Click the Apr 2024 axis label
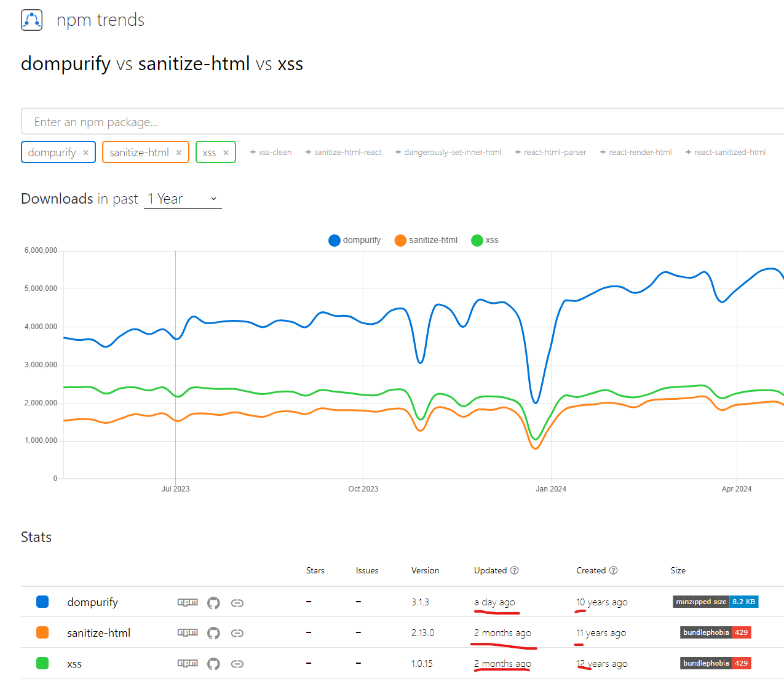 tap(737, 489)
